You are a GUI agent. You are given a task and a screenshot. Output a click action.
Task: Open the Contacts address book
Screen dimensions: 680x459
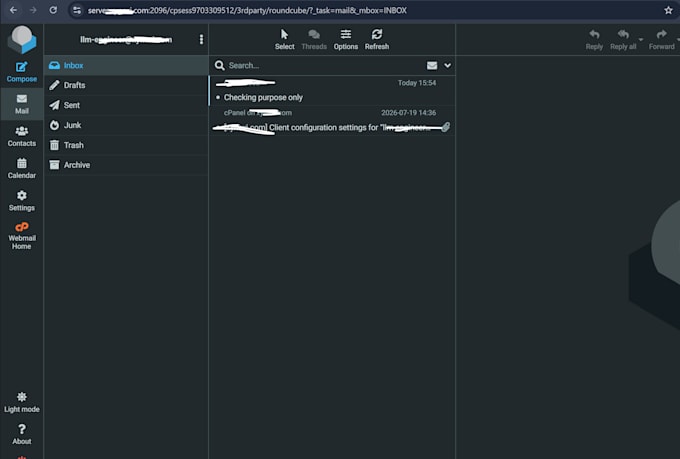(22, 136)
